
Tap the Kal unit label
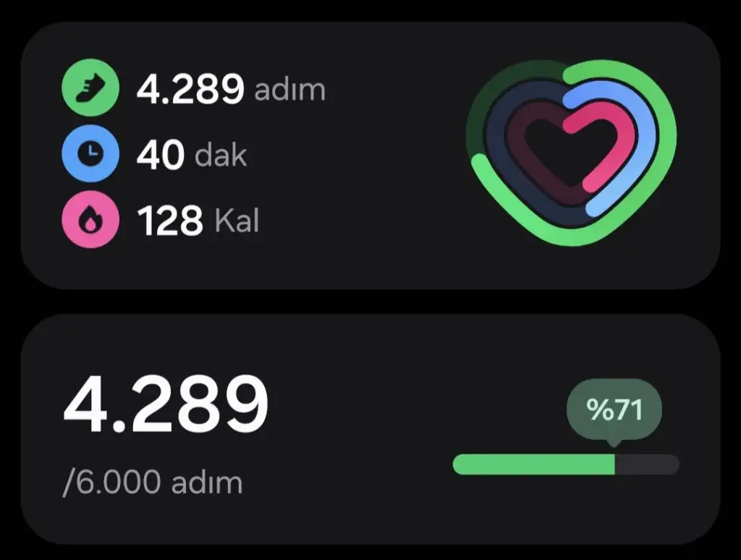[237, 220]
